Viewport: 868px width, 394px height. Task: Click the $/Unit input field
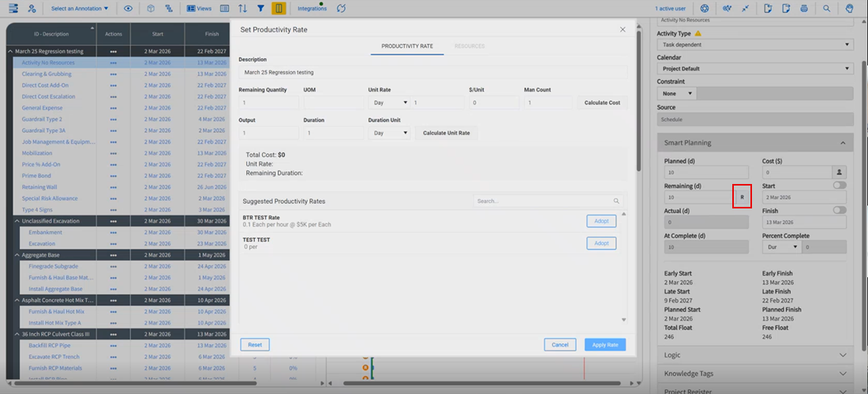494,103
